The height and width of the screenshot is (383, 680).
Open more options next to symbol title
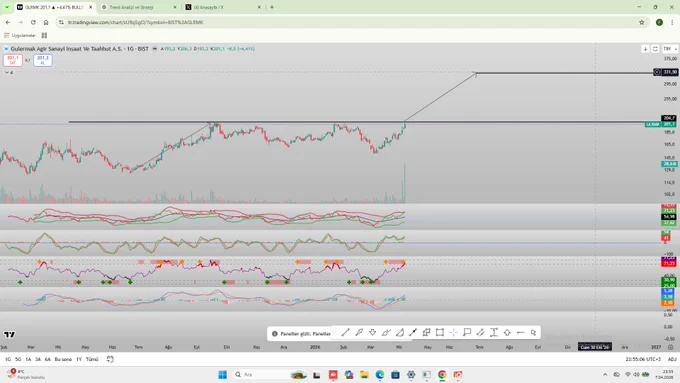(x=154, y=49)
